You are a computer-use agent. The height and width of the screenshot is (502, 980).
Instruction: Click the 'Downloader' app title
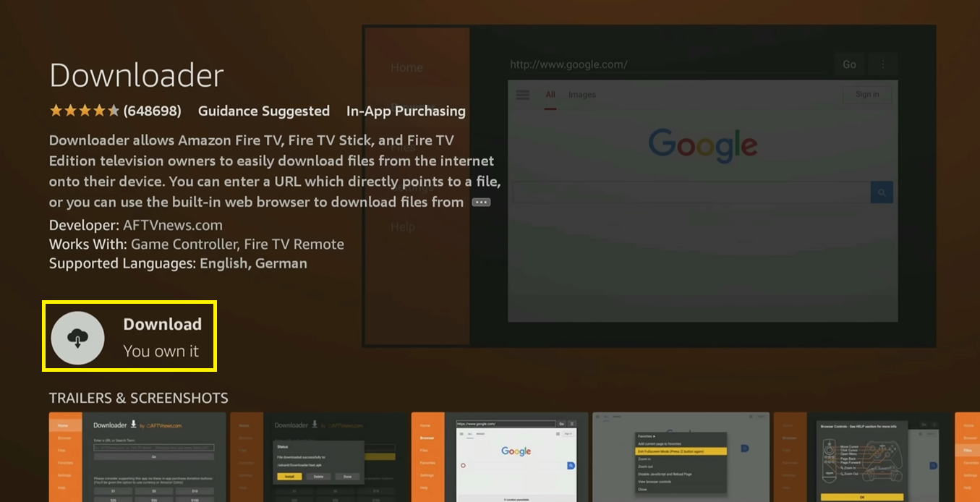tap(137, 75)
